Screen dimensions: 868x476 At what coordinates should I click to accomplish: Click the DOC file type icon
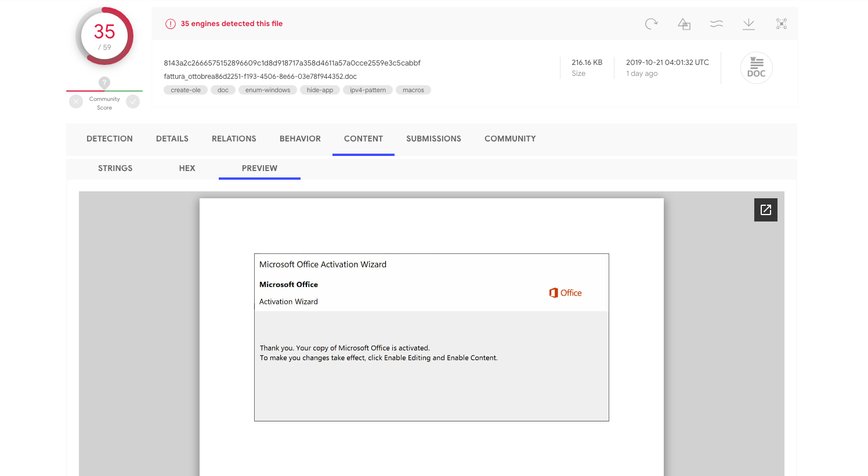757,68
